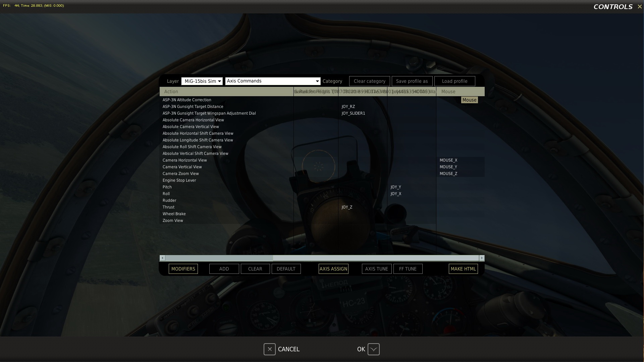Select Camera Horizontal View action
The image size is (644, 362).
226,160
